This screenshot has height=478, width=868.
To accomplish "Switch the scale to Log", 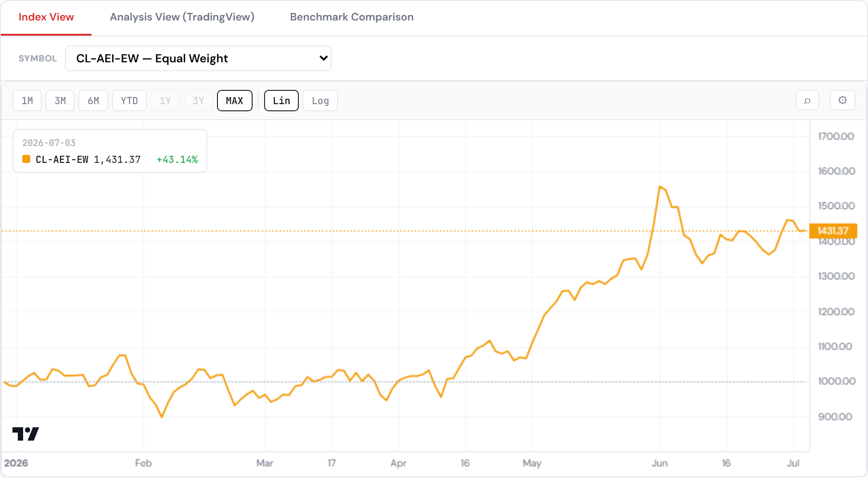I will (320, 101).
